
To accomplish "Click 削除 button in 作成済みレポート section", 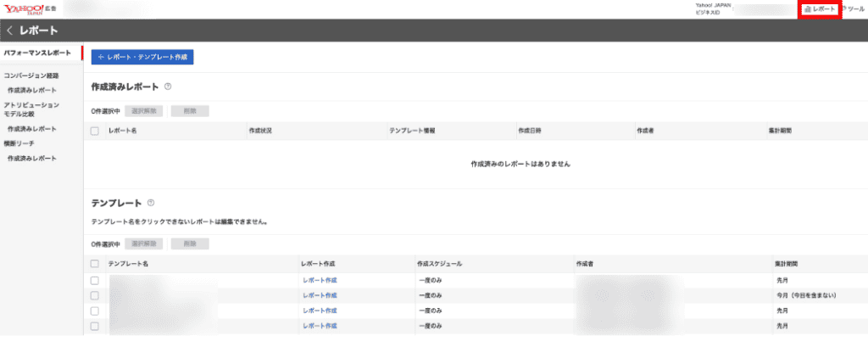I will pos(190,111).
